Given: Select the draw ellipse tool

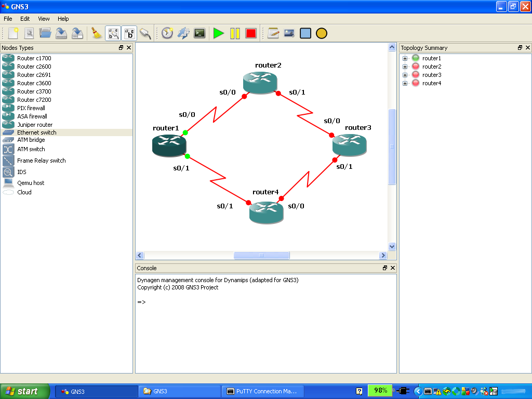Looking at the screenshot, I should [322, 33].
